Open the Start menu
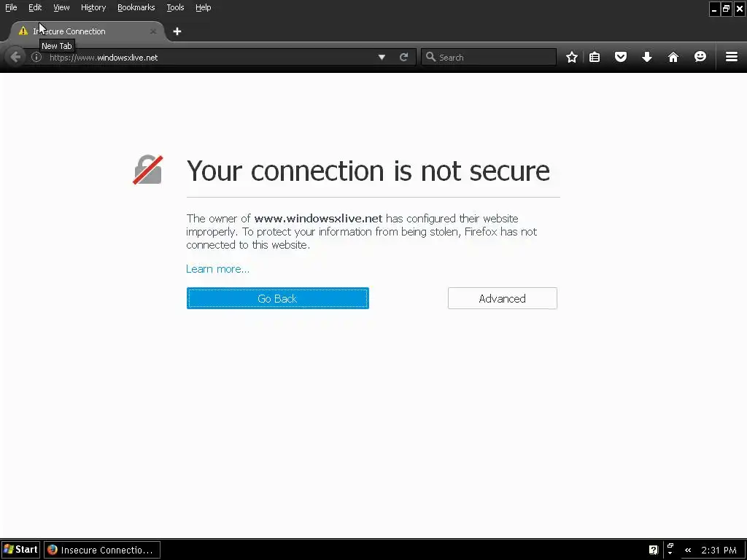 pos(20,550)
